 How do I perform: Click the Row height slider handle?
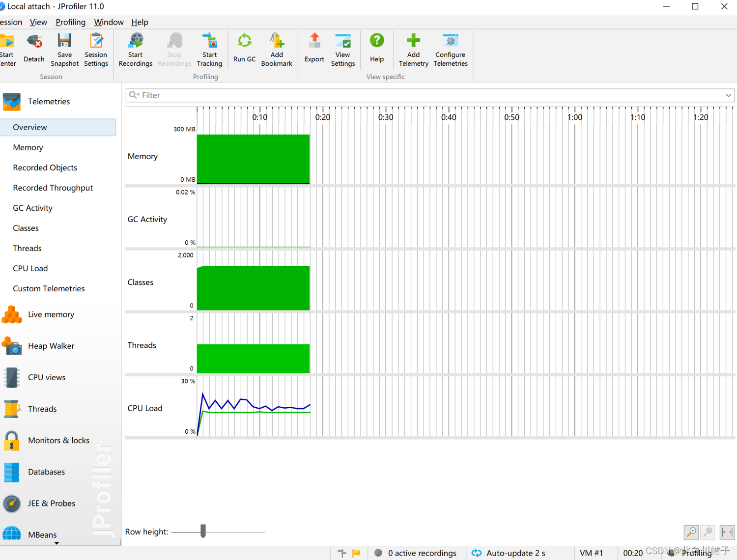pyautogui.click(x=203, y=531)
